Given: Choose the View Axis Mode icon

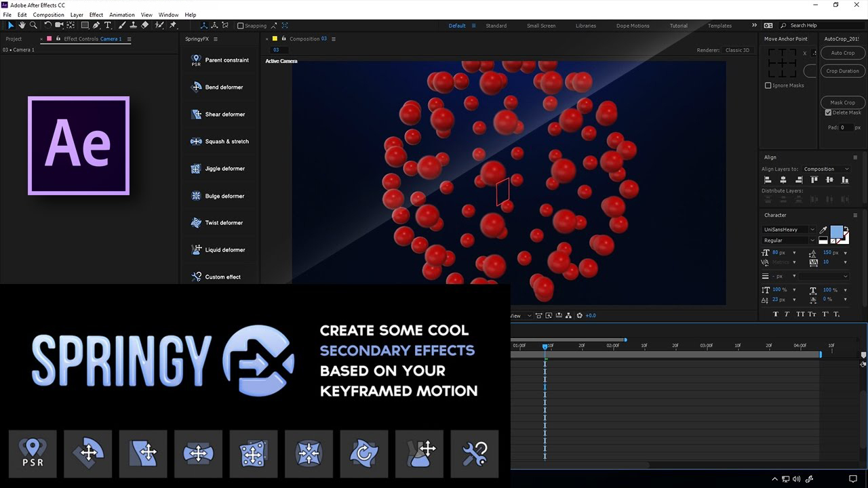Looking at the screenshot, I should (x=224, y=25).
